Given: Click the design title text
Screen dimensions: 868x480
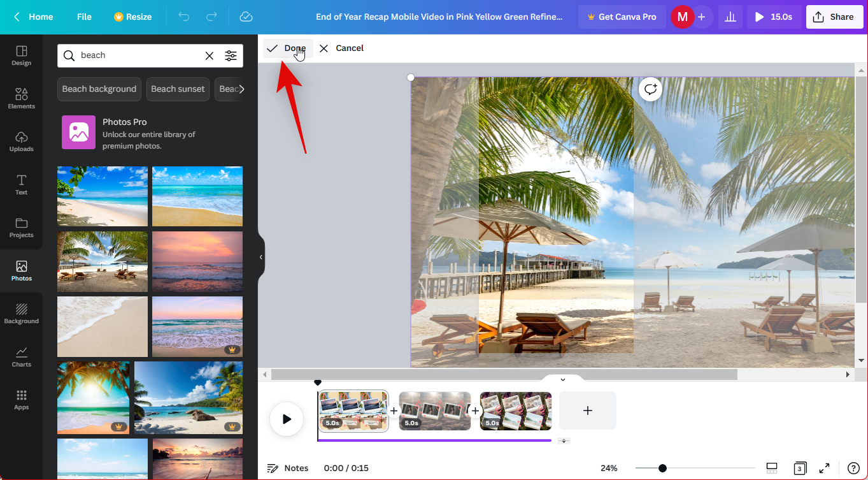Looking at the screenshot, I should click(x=439, y=17).
